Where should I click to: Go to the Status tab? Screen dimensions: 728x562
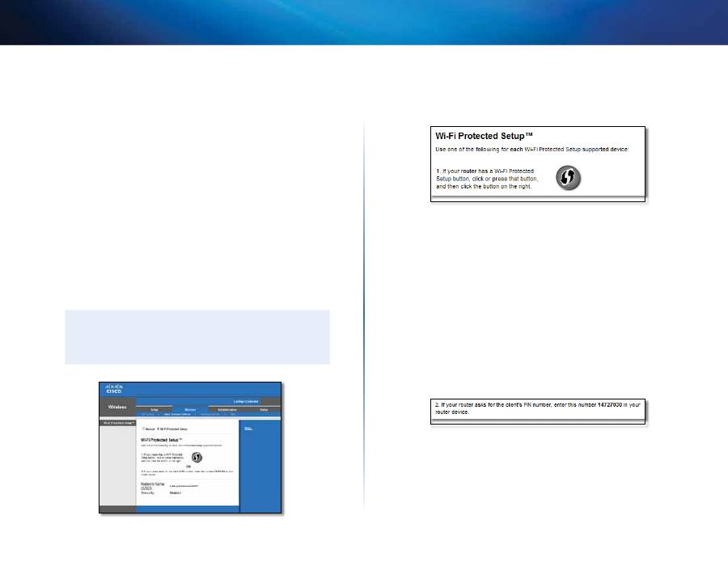click(265, 410)
